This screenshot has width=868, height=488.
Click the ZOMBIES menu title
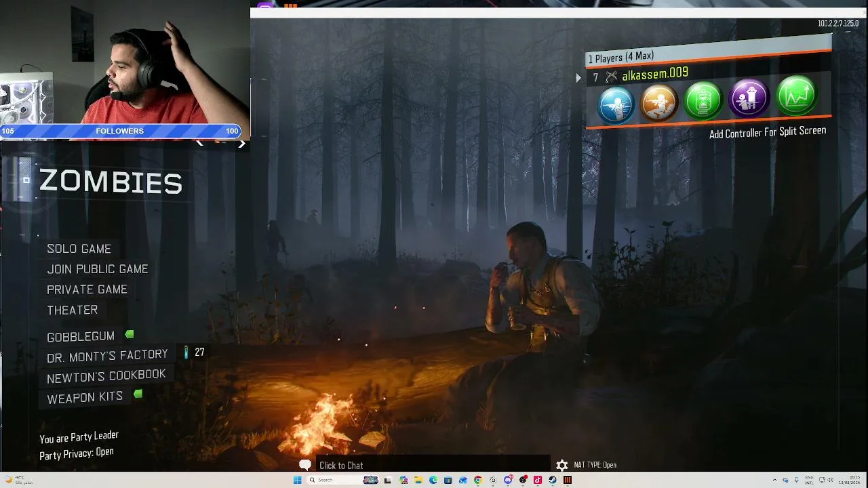(x=111, y=182)
